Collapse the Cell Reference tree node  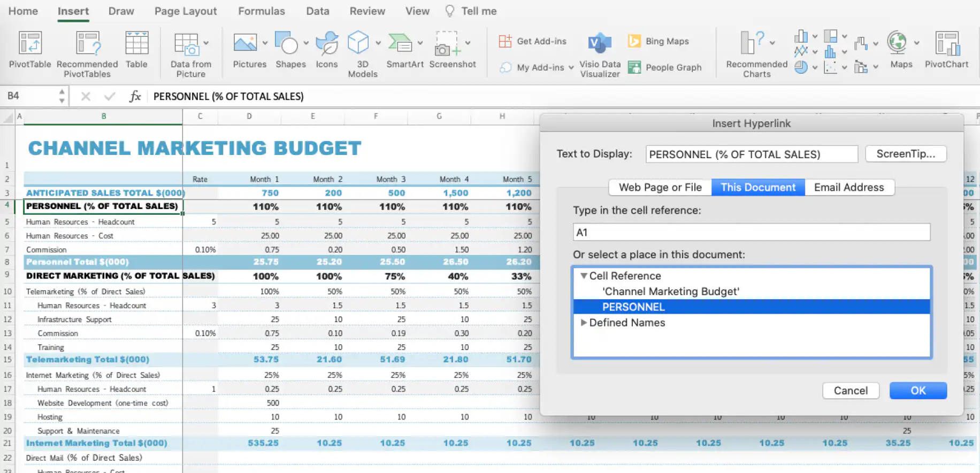584,276
